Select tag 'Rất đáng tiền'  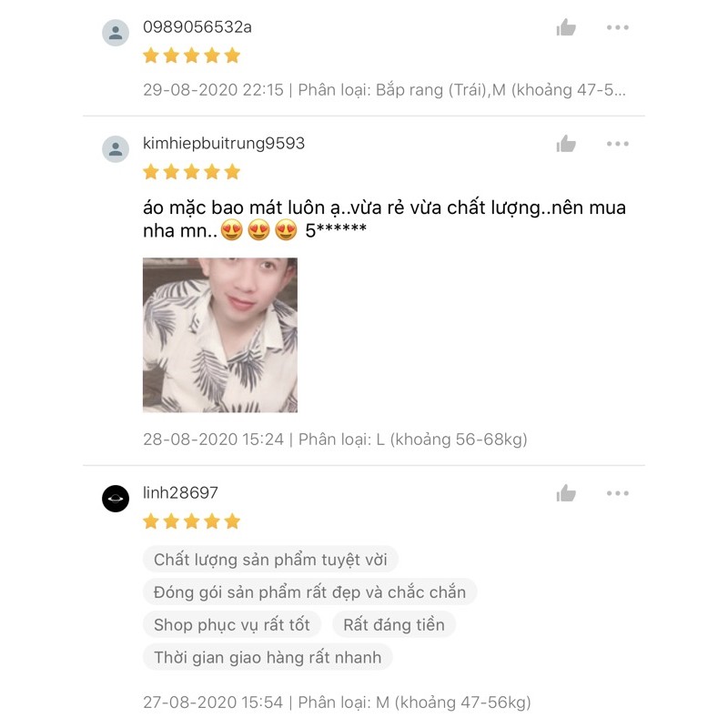point(394,624)
